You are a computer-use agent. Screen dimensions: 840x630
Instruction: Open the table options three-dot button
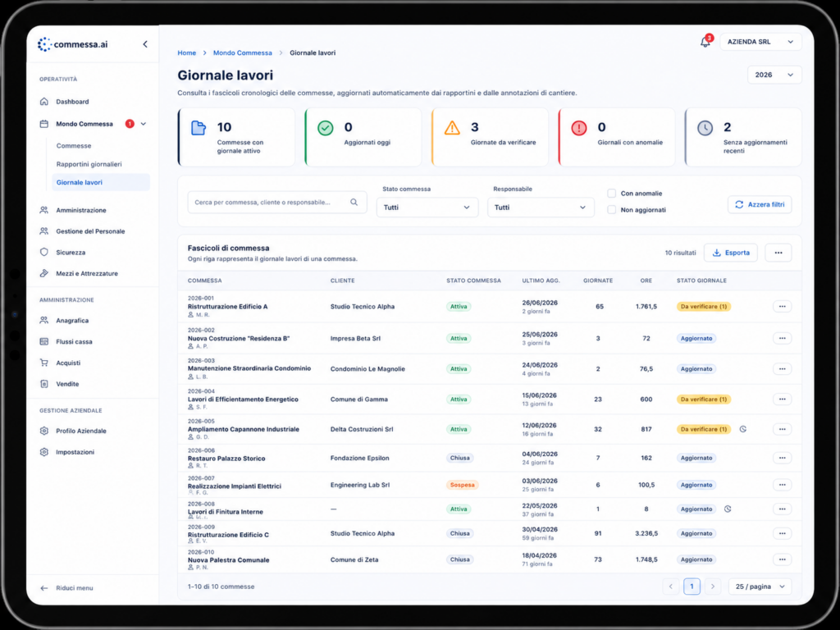778,253
